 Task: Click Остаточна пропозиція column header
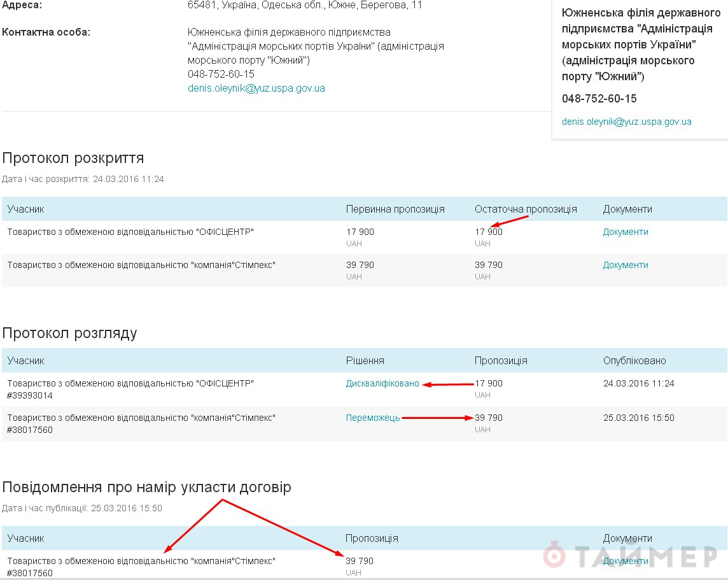coord(526,209)
